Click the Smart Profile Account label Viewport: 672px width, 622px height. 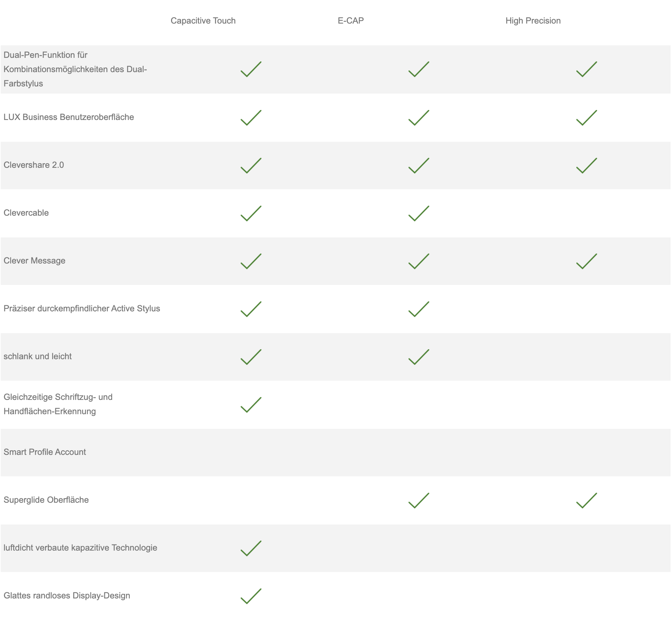45,452
